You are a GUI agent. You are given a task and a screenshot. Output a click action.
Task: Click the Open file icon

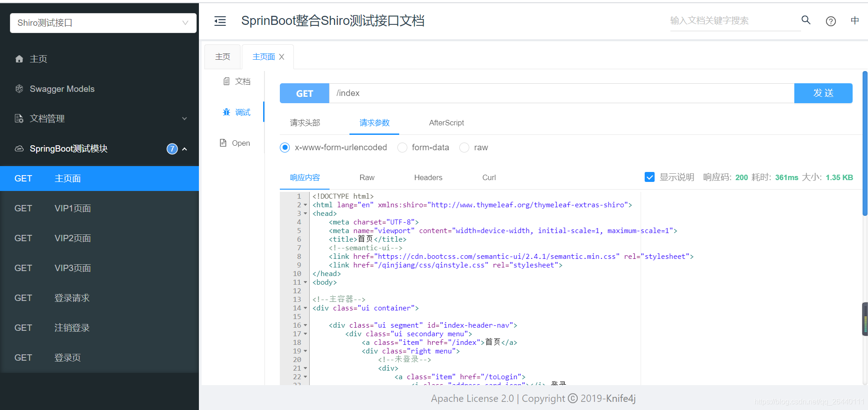pyautogui.click(x=223, y=143)
